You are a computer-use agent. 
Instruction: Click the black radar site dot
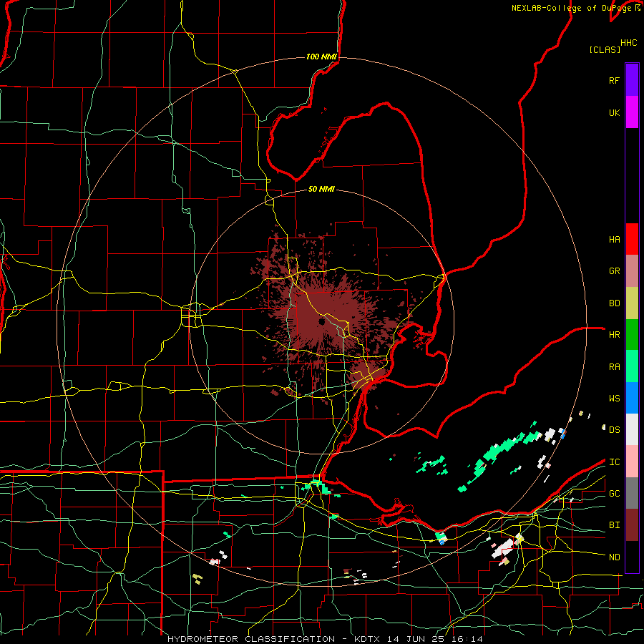321,322
